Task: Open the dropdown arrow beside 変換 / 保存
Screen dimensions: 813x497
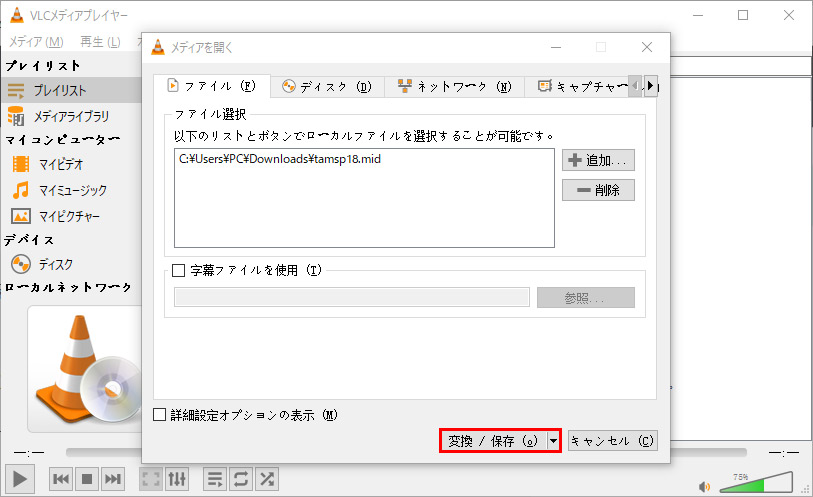Action: tap(554, 441)
